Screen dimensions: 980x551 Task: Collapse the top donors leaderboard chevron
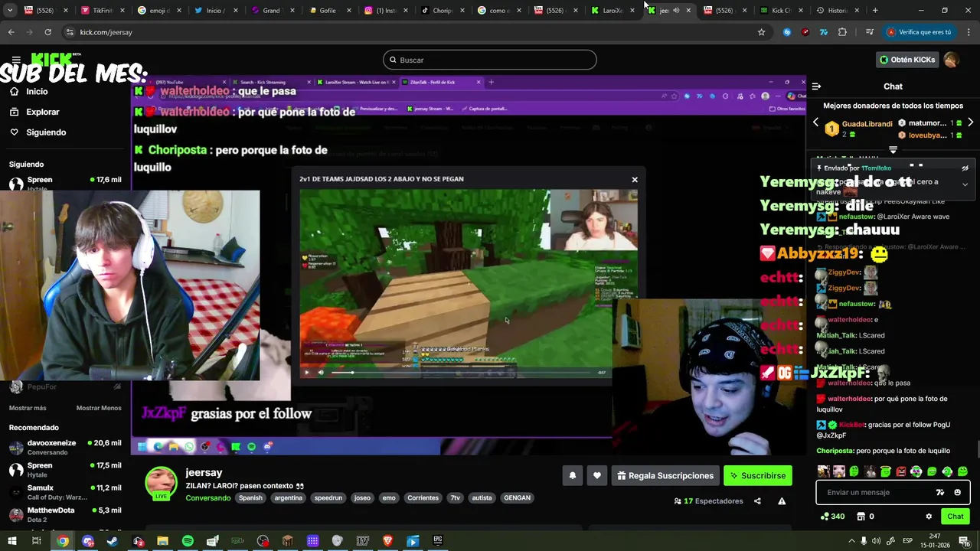click(x=893, y=150)
